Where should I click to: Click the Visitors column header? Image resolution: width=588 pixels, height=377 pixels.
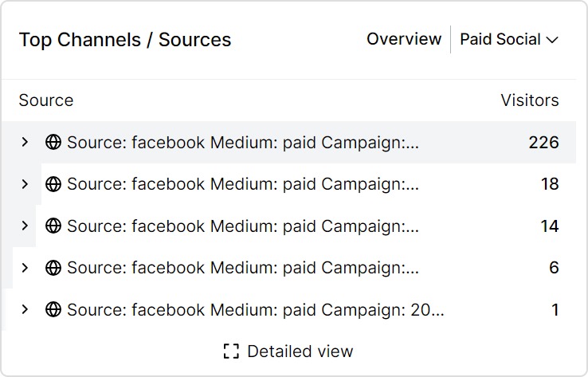[x=529, y=100]
